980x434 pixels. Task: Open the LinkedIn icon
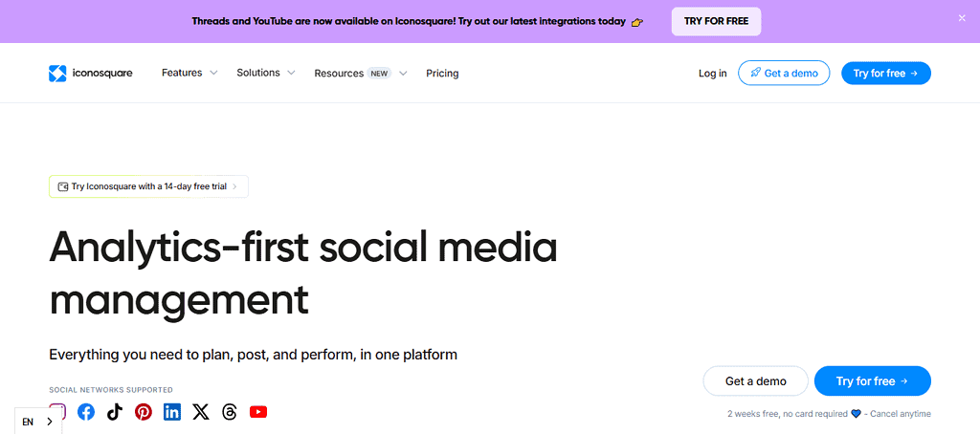(x=172, y=412)
